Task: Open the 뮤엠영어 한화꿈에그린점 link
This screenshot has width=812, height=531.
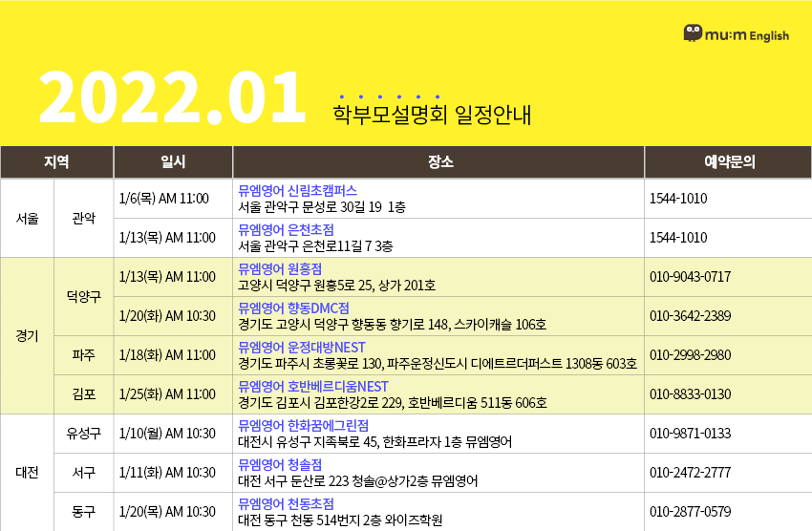Action: point(303,426)
